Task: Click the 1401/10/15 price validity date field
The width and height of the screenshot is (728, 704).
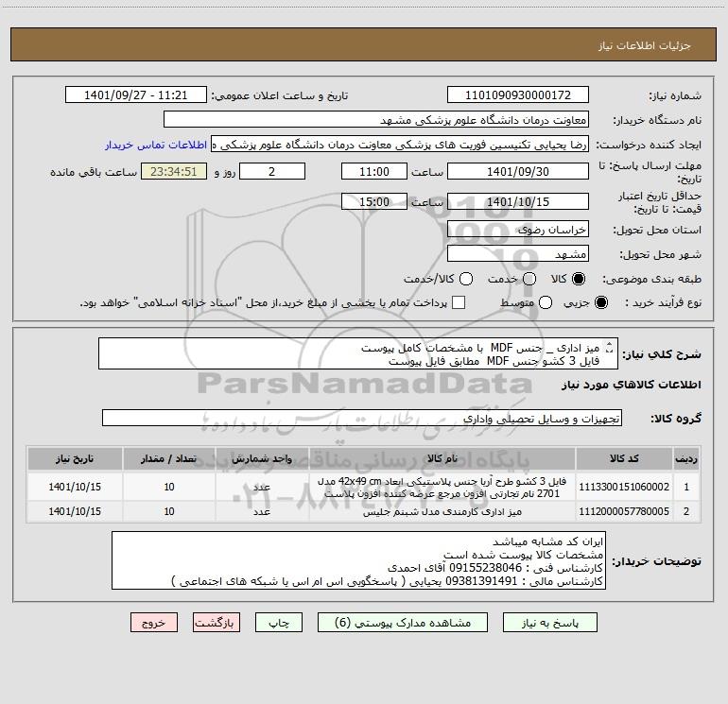Action: click(518, 201)
